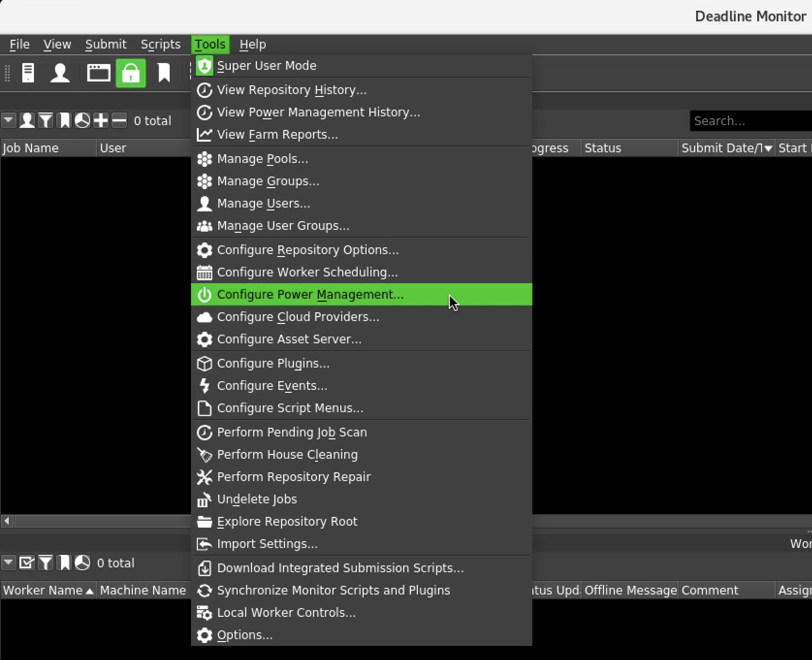The width and height of the screenshot is (812, 660).
Task: Click the pie chart statistics icon in jobs toolbar
Action: [81, 120]
